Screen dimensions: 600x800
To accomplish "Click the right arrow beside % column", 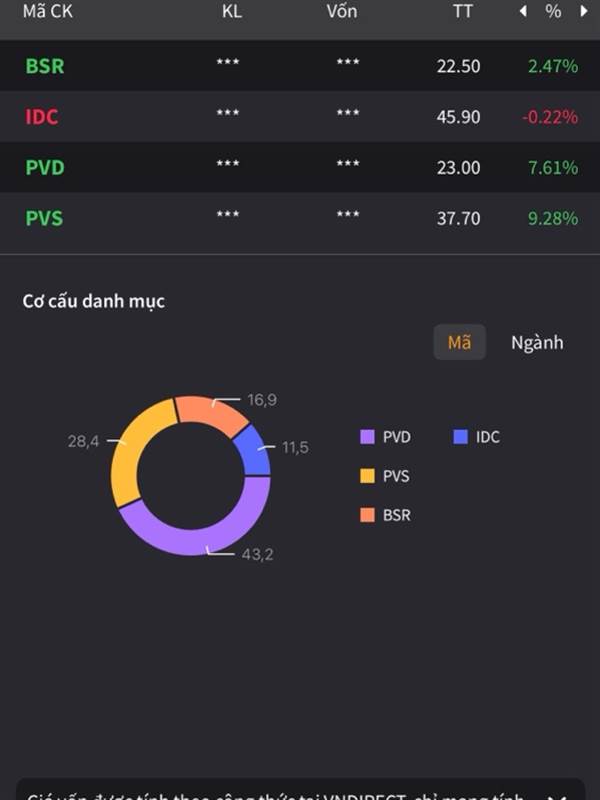I will [584, 11].
